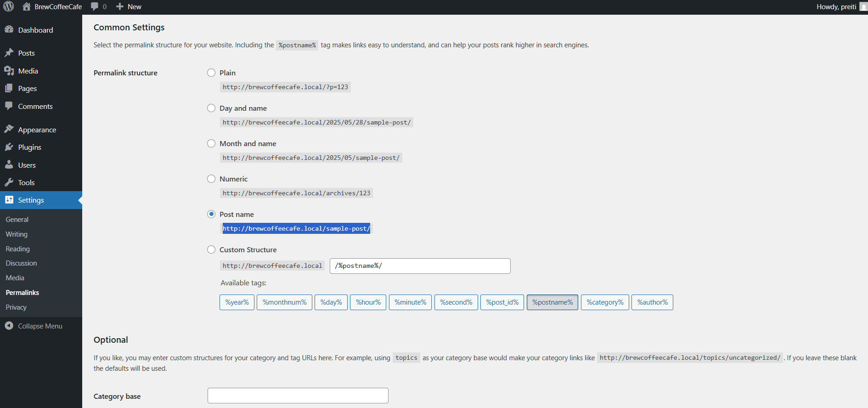Click the Tools wrench icon
This screenshot has height=408, width=868.
click(9, 182)
